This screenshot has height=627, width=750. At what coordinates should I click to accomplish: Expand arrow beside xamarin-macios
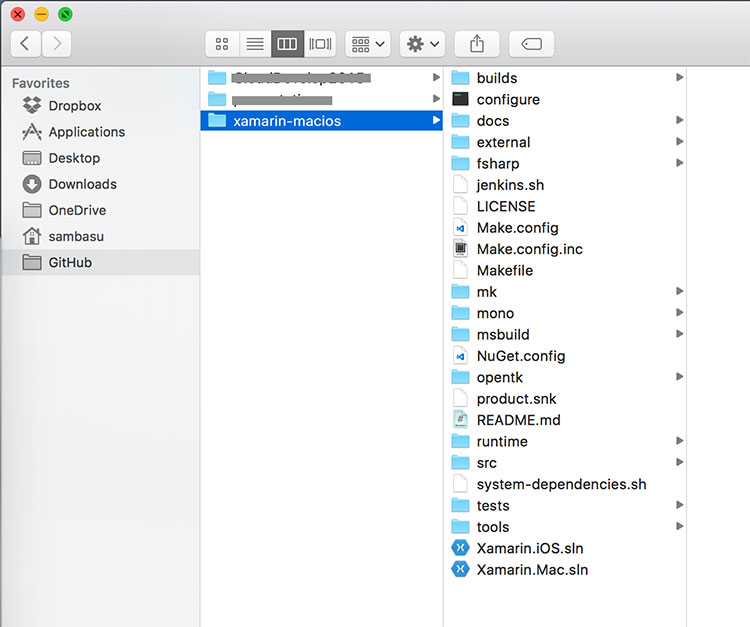click(436, 120)
